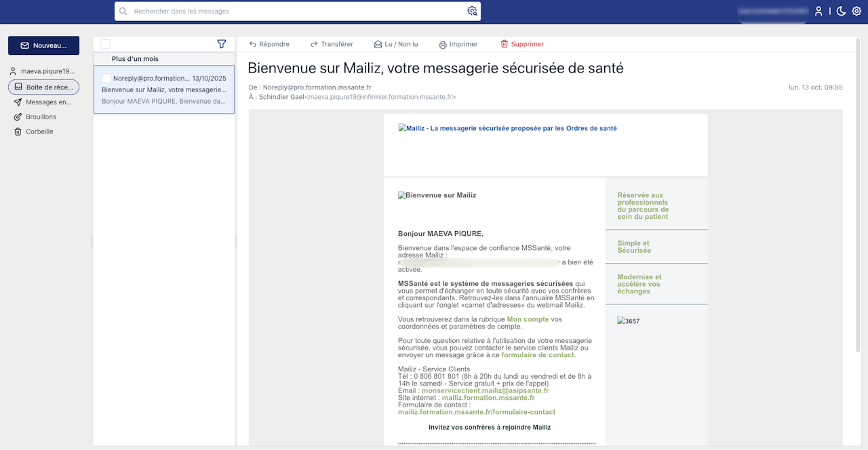Open the Boîte de réception folder
The height and width of the screenshot is (450, 868).
tap(43, 87)
